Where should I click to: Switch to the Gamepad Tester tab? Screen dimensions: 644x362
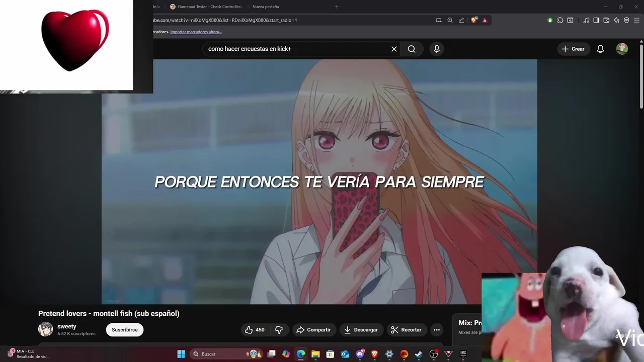point(205,7)
